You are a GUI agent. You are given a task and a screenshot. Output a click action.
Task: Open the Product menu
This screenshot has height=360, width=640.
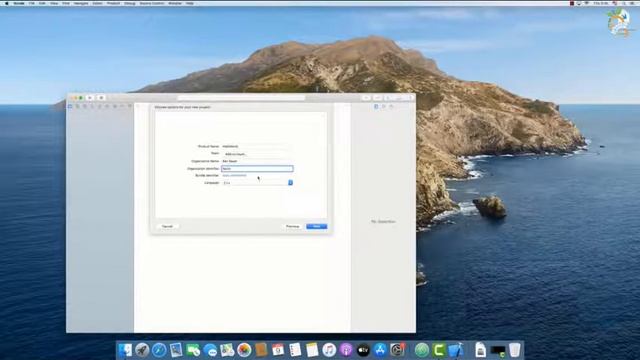pyautogui.click(x=113, y=3)
